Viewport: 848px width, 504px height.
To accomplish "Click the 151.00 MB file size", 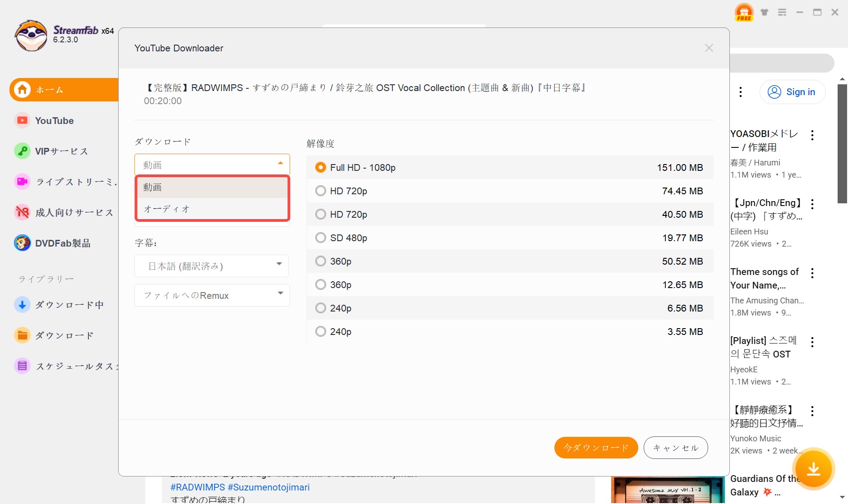I will tap(680, 168).
